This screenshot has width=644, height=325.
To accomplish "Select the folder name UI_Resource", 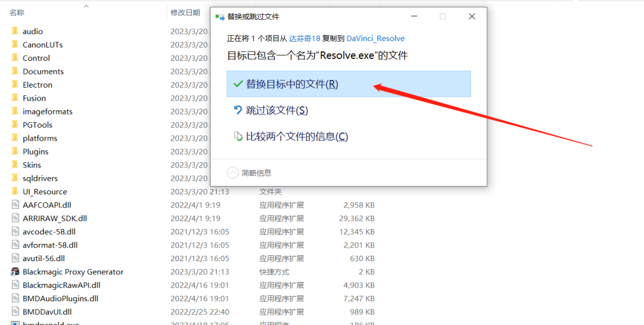I will tap(45, 191).
